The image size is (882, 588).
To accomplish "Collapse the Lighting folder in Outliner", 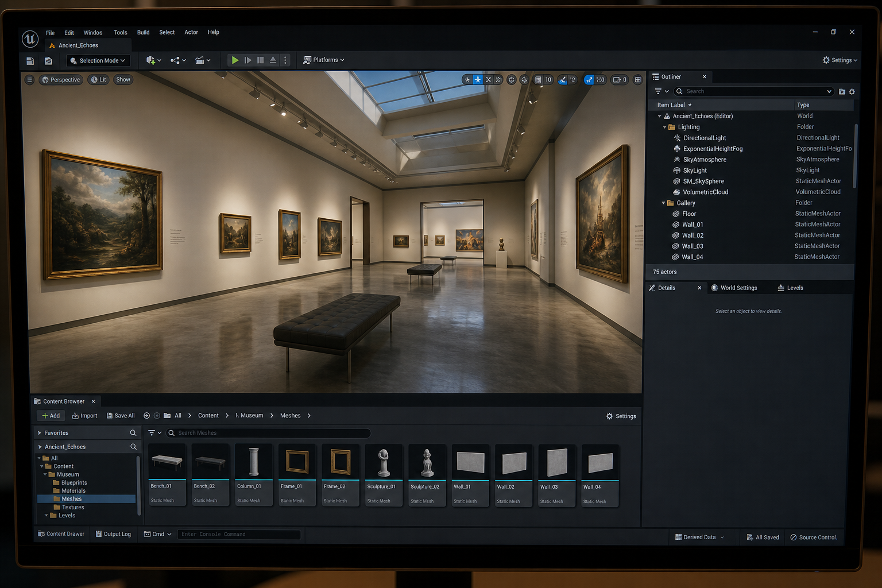I will point(664,127).
